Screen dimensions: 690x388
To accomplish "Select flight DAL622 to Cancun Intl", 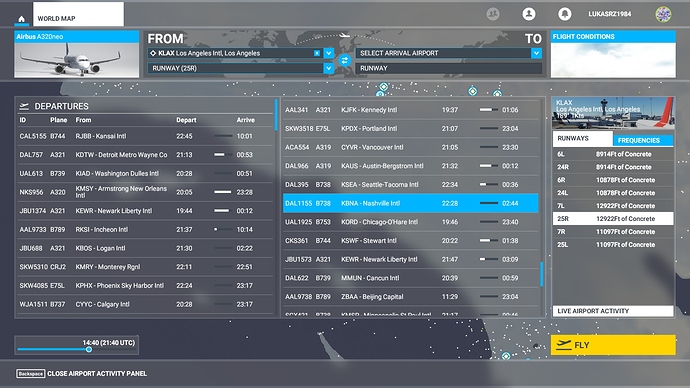I will (x=411, y=278).
